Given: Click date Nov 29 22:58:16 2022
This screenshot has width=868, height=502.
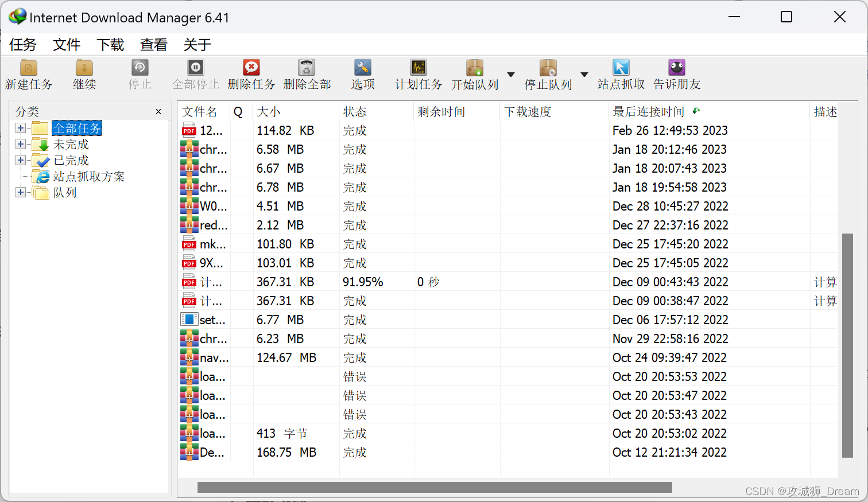Looking at the screenshot, I should 671,338.
